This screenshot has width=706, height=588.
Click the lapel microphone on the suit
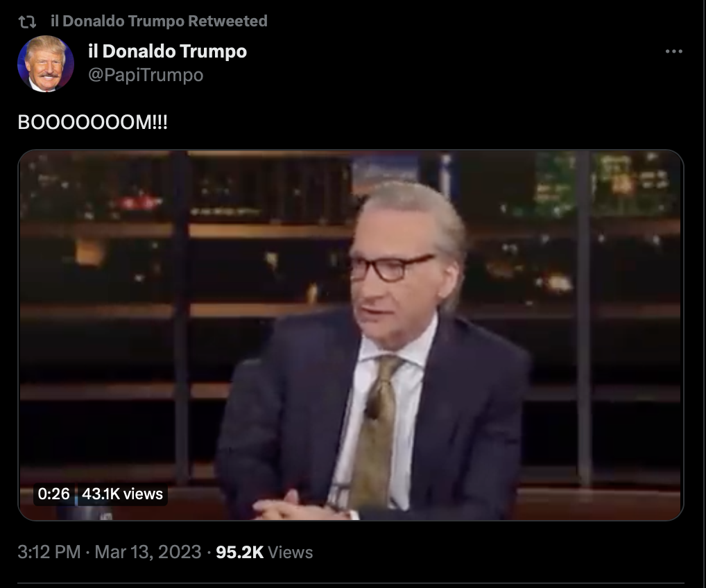(x=372, y=408)
